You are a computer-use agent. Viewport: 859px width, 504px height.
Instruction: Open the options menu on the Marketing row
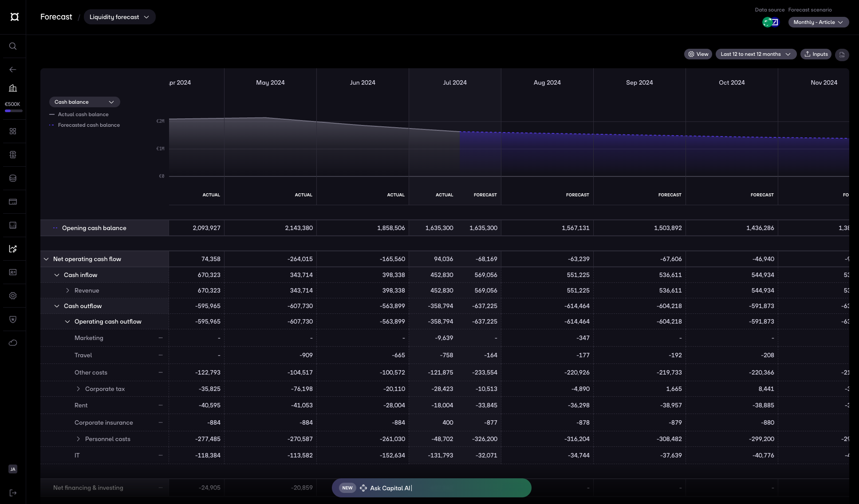[161, 338]
